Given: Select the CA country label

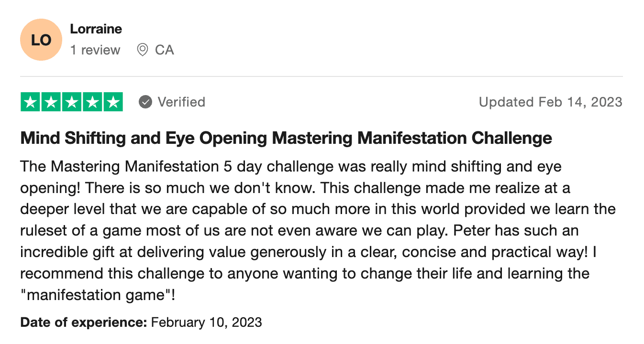Looking at the screenshot, I should pos(164,50).
